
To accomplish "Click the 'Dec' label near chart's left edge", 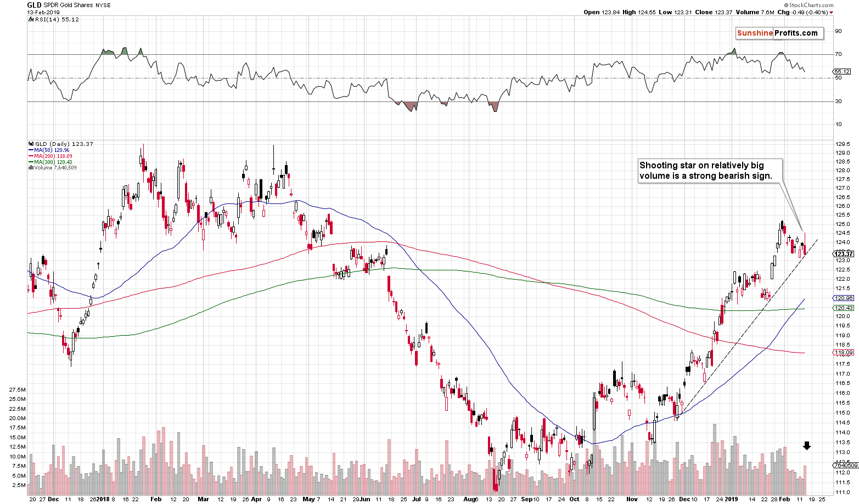I will (x=53, y=500).
